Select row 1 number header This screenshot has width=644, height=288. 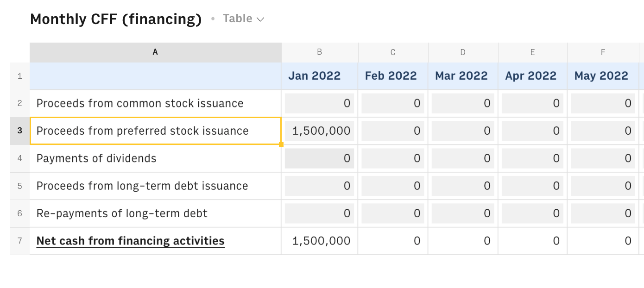click(19, 76)
